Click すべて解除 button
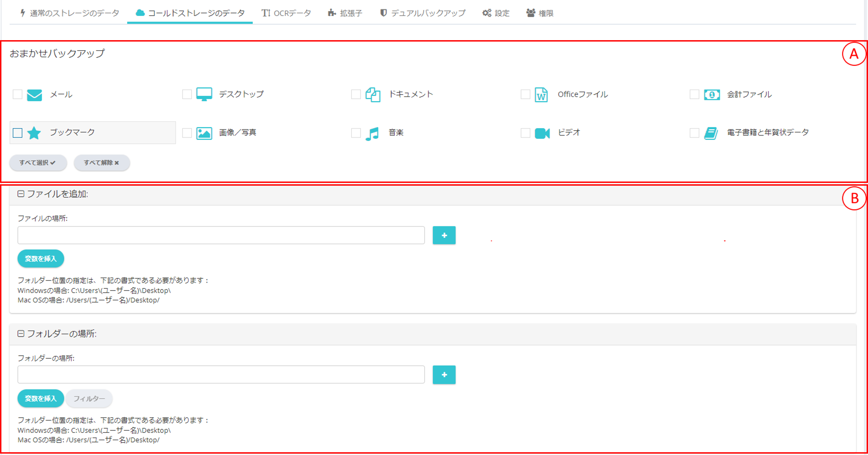Viewport: 868px width, 455px height. tap(102, 163)
